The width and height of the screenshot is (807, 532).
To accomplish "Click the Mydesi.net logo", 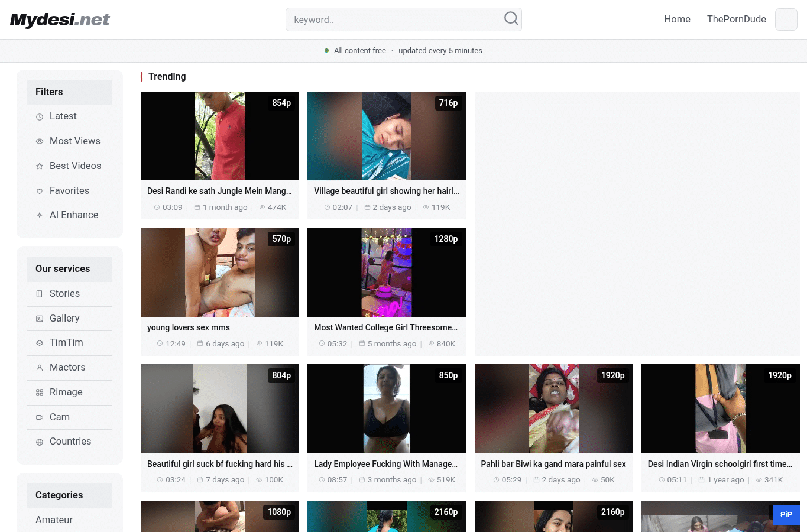I will click(60, 20).
